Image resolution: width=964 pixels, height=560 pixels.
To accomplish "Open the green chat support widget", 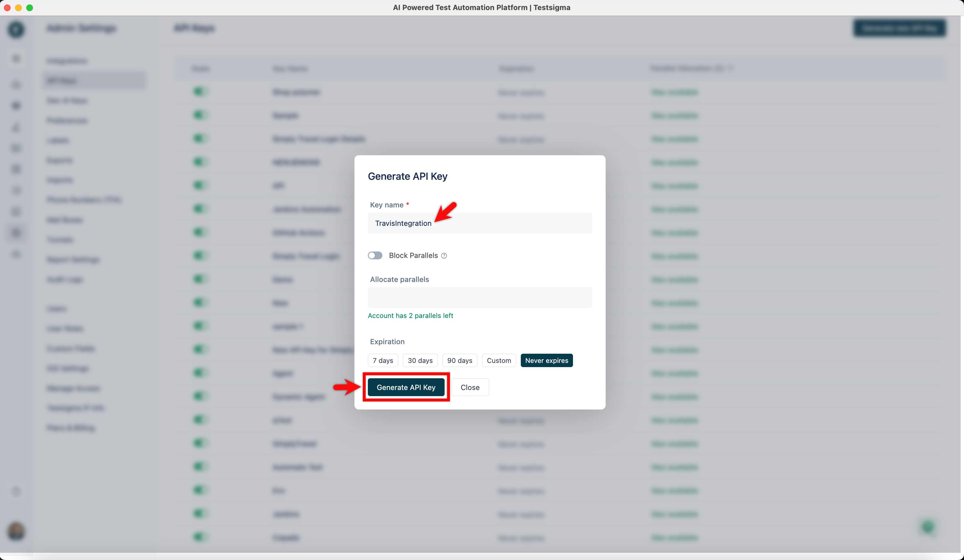I will click(x=928, y=527).
